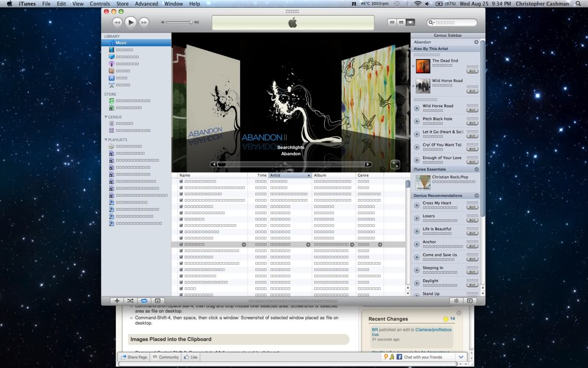Viewport: 588px width, 368px height.
Task: Switch to the list view button
Action: tap(392, 22)
